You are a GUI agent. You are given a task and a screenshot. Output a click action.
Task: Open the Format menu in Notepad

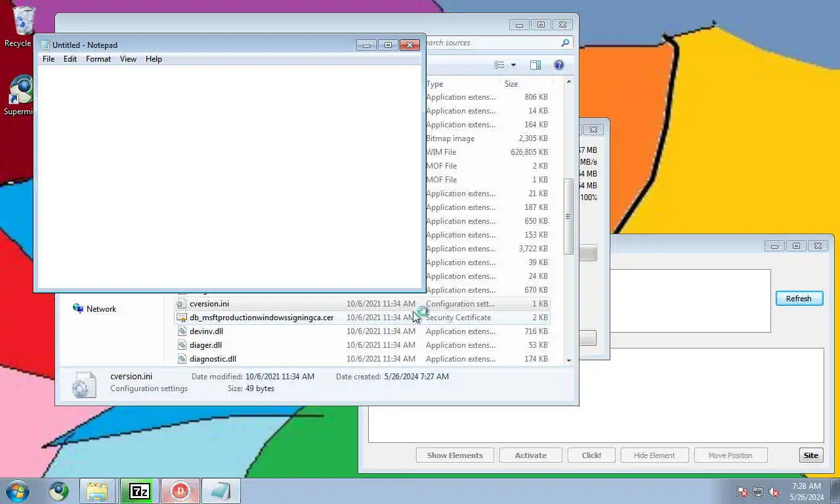[98, 59]
